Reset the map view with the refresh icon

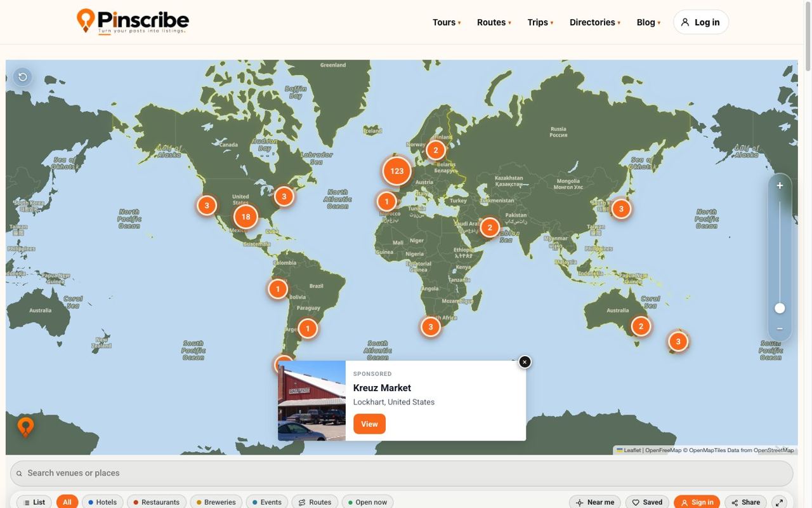pyautogui.click(x=22, y=77)
